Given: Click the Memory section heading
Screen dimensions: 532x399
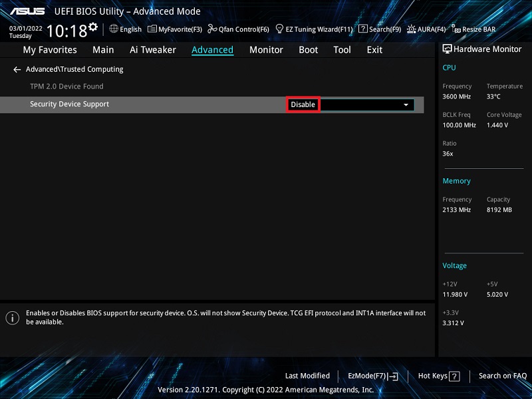Looking at the screenshot, I should click(x=456, y=181).
